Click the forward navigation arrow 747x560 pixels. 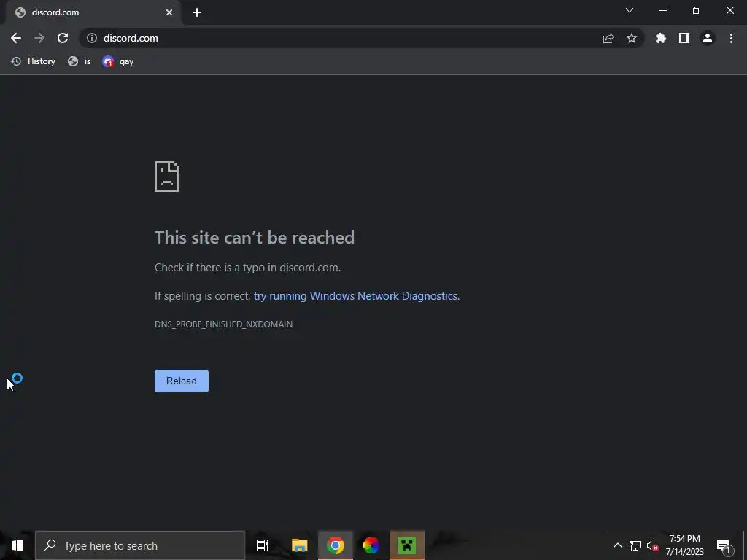pos(39,38)
